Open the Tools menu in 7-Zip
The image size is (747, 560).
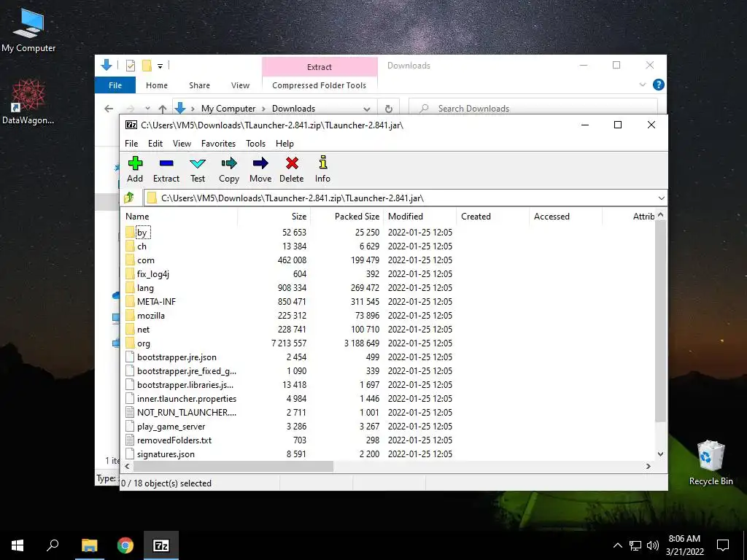pyautogui.click(x=255, y=144)
